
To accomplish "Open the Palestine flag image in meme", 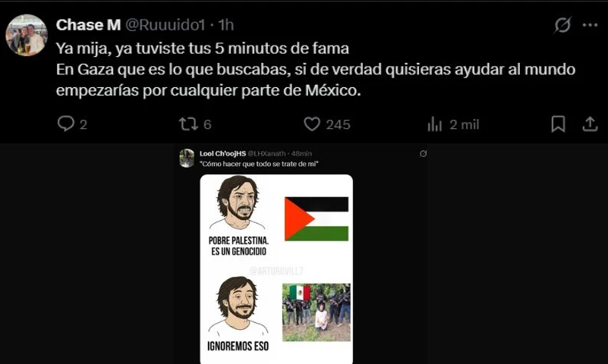I will (x=317, y=219).
